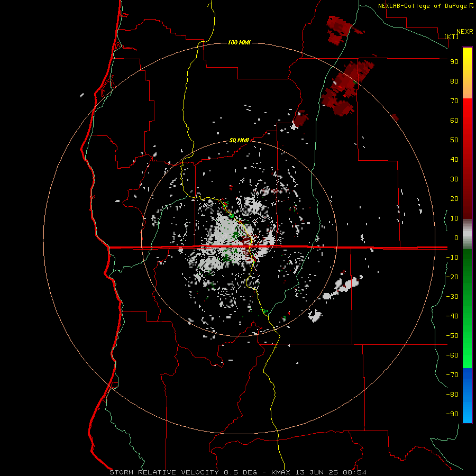The image size is (476, 476).
Task: Click the 50 NMI range ring label
Action: coord(239,140)
